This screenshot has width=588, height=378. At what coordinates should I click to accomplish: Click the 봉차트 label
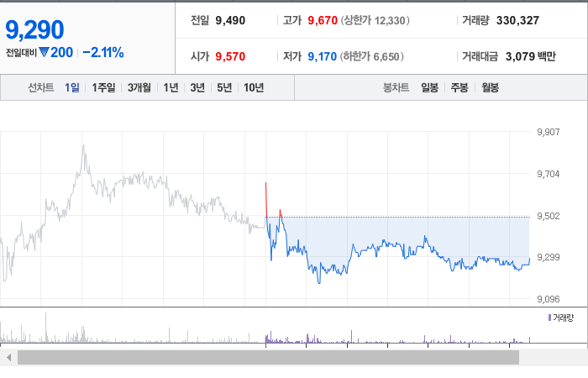point(396,87)
